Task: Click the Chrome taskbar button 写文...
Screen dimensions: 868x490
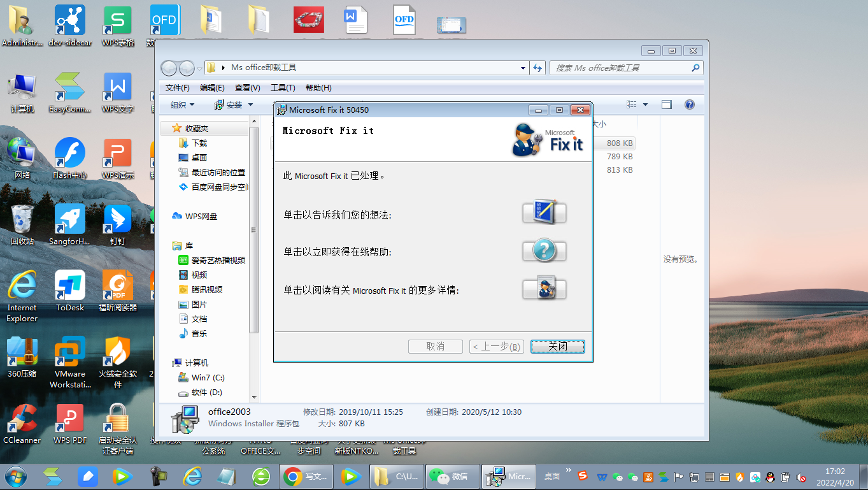Action: 306,476
